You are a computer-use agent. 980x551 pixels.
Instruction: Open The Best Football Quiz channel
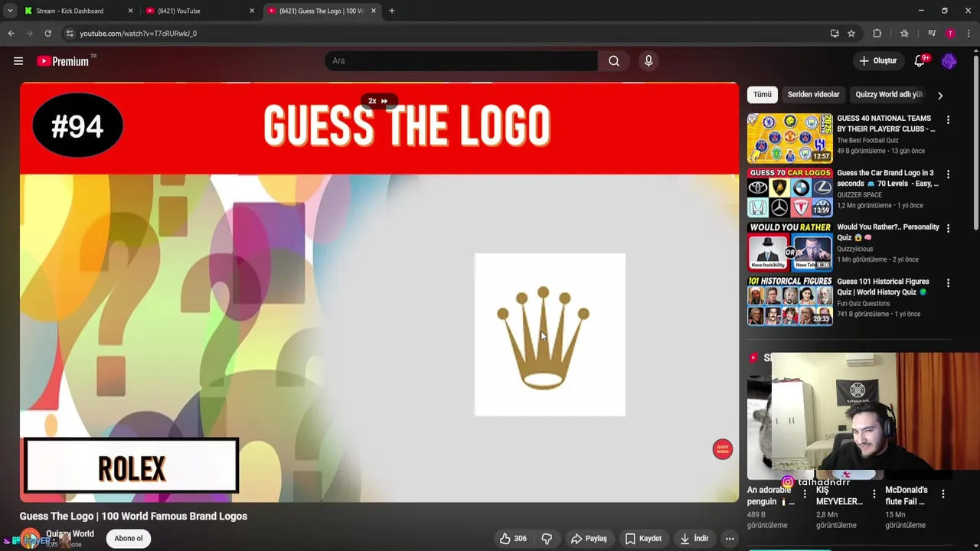point(867,140)
